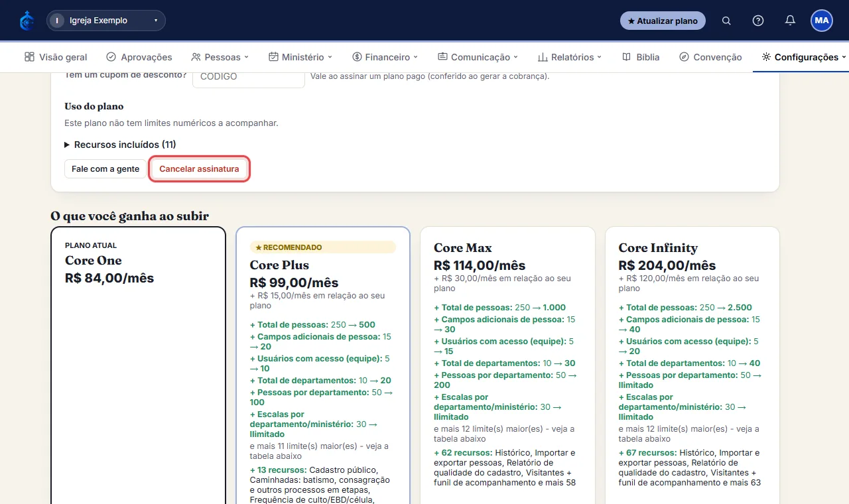Open the Convenção tab

coord(710,57)
